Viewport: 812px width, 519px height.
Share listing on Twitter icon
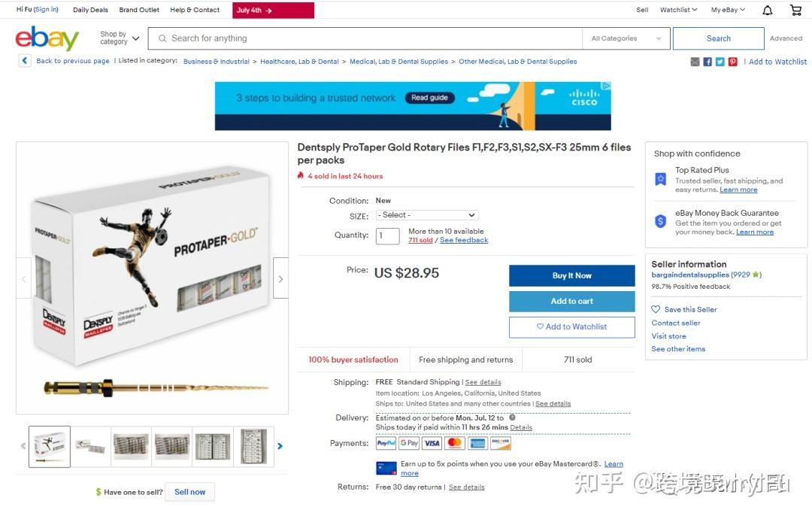click(x=720, y=62)
